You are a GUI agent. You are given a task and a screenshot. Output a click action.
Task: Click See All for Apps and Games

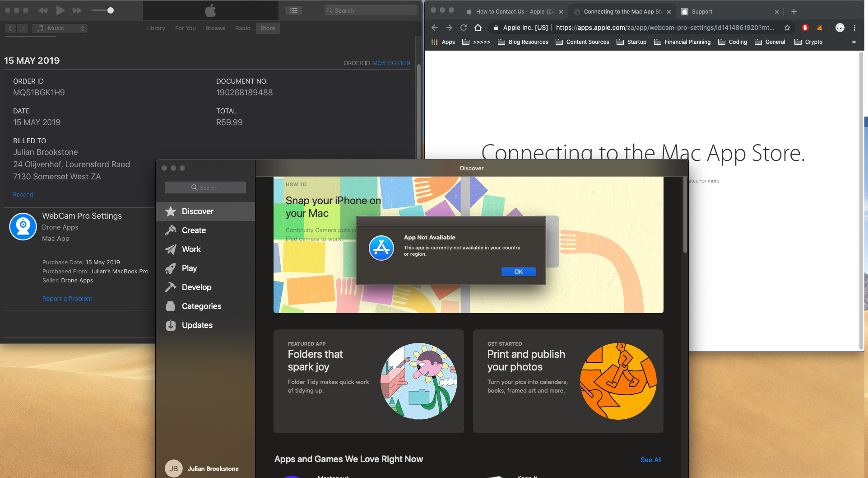coord(651,459)
